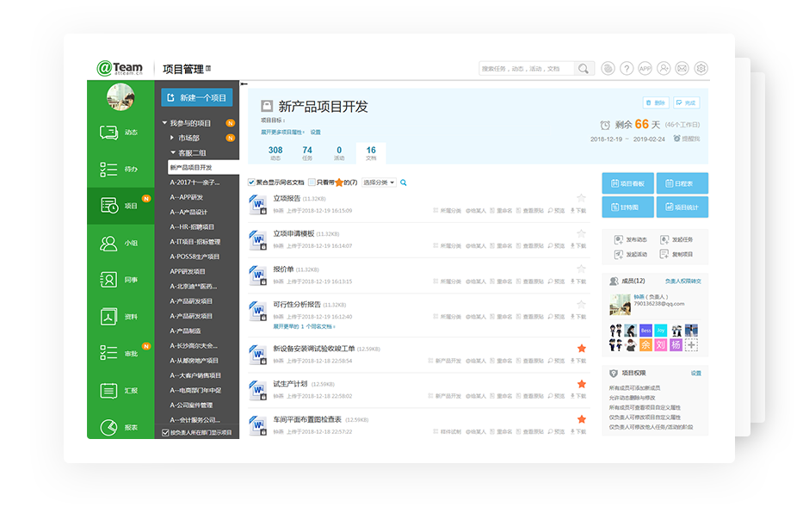Open the 报表 reports section
The height and width of the screenshot is (532, 809).
tap(120, 427)
